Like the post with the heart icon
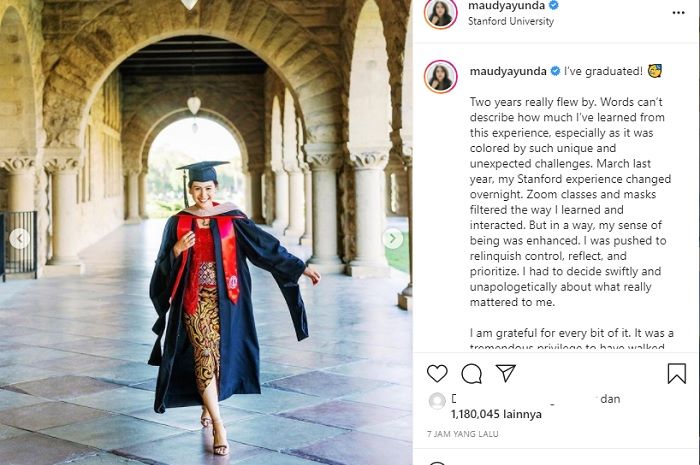This screenshot has width=700, height=465. pos(437,373)
